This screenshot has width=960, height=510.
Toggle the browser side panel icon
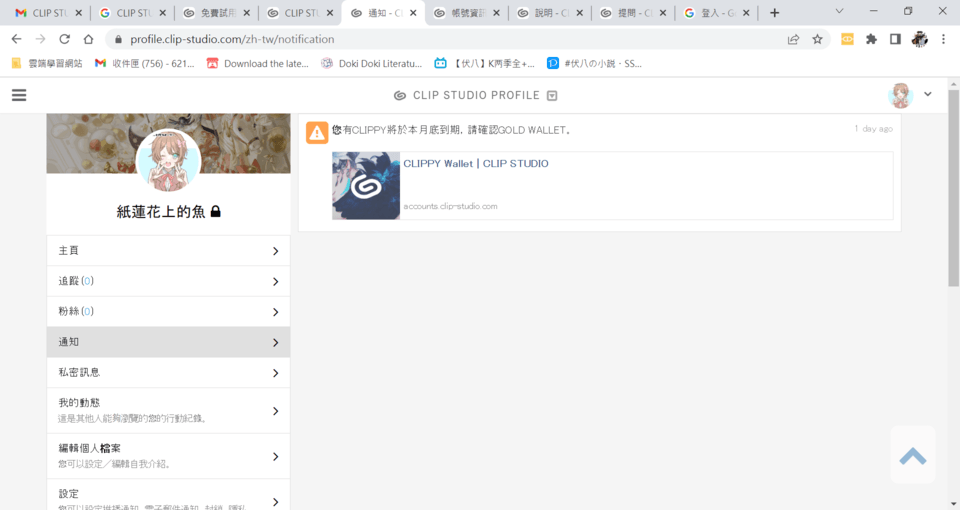coord(895,39)
